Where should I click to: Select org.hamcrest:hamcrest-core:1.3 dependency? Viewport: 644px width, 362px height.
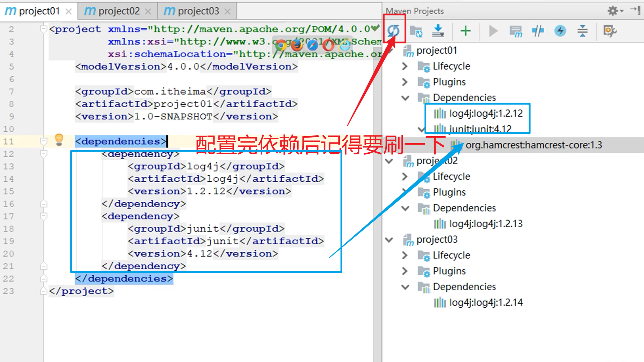533,145
